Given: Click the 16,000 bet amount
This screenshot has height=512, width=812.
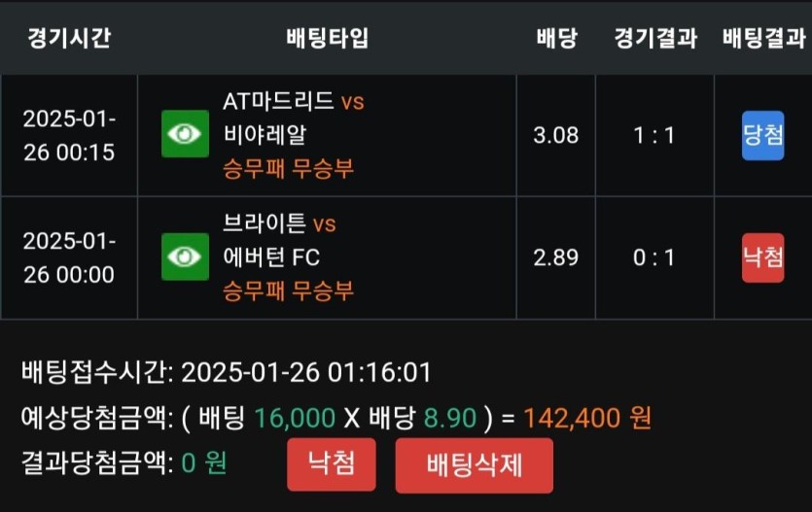Looking at the screenshot, I should (295, 418).
